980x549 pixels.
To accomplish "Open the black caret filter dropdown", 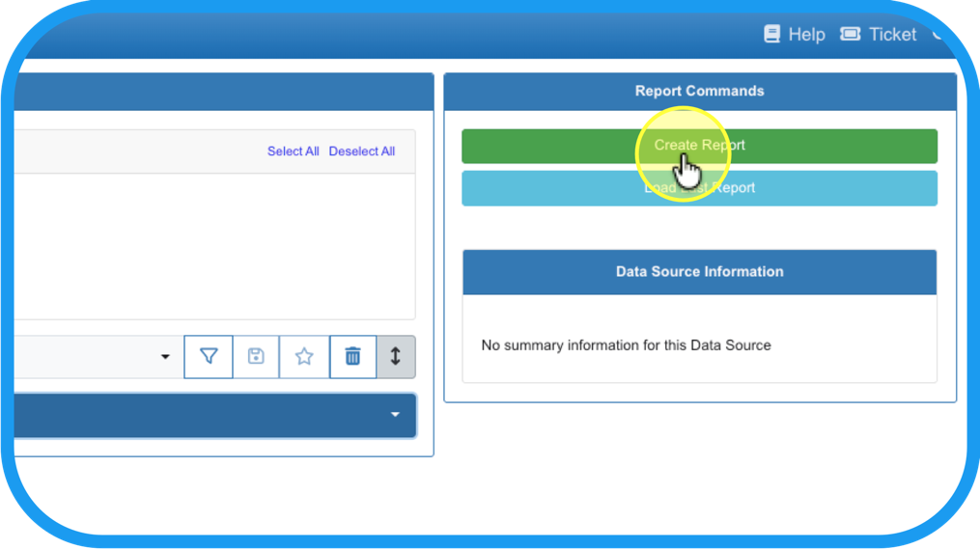I will (165, 357).
